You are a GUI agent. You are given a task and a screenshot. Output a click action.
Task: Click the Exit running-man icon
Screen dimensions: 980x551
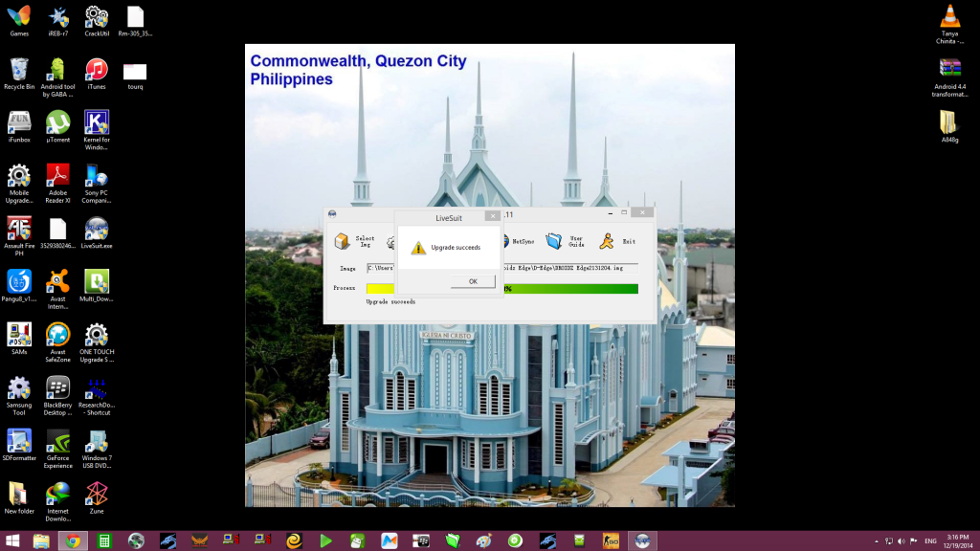coord(607,241)
